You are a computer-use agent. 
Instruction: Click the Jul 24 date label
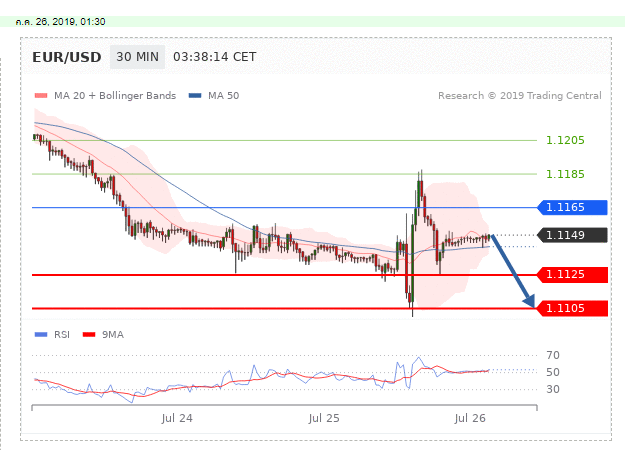(177, 418)
